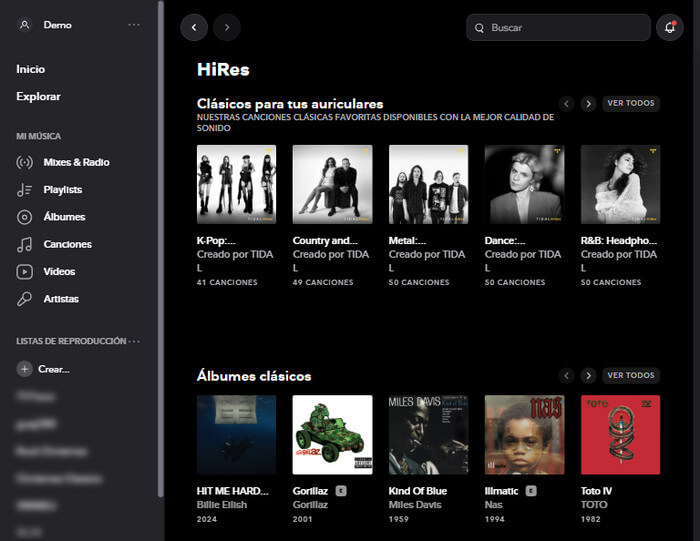The image size is (700, 541).
Task: Open Playlists in sidebar
Action: (x=62, y=190)
